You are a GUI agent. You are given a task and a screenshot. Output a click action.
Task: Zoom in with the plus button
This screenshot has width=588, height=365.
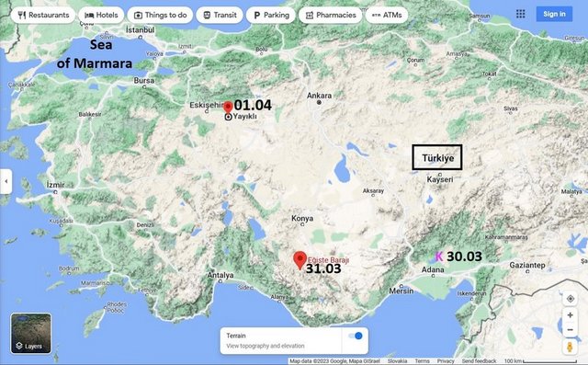coord(570,315)
